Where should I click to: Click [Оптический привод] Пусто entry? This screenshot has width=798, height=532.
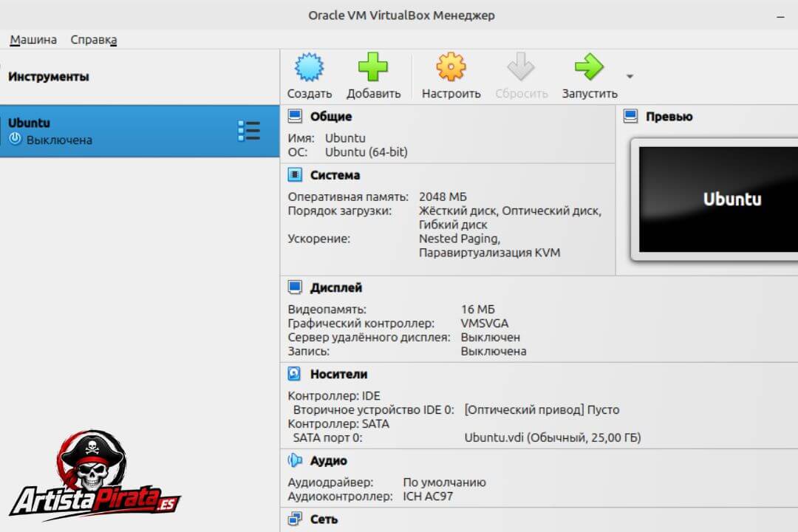(x=542, y=410)
